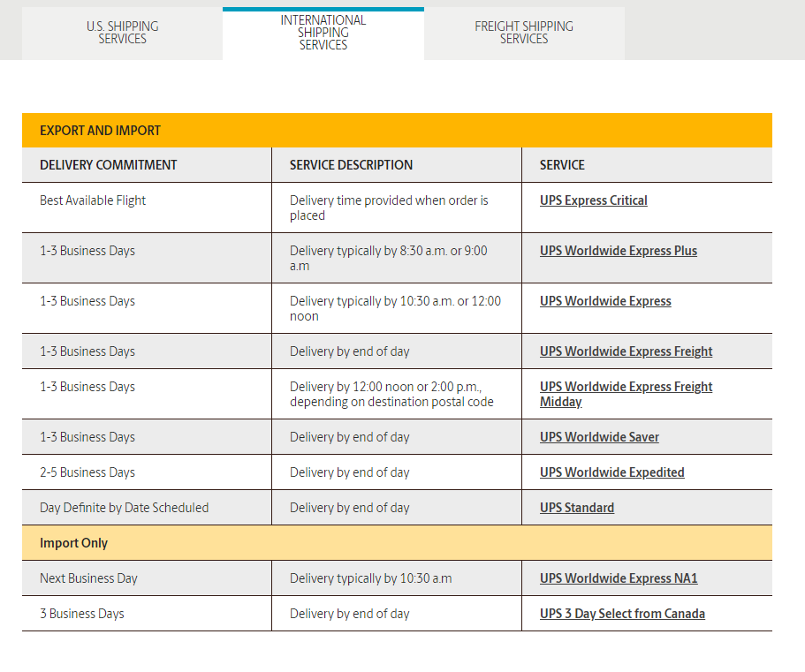The width and height of the screenshot is (805, 672).
Task: Click "1-3 Business Days" in the Express Freight Midday row
Action: (87, 386)
